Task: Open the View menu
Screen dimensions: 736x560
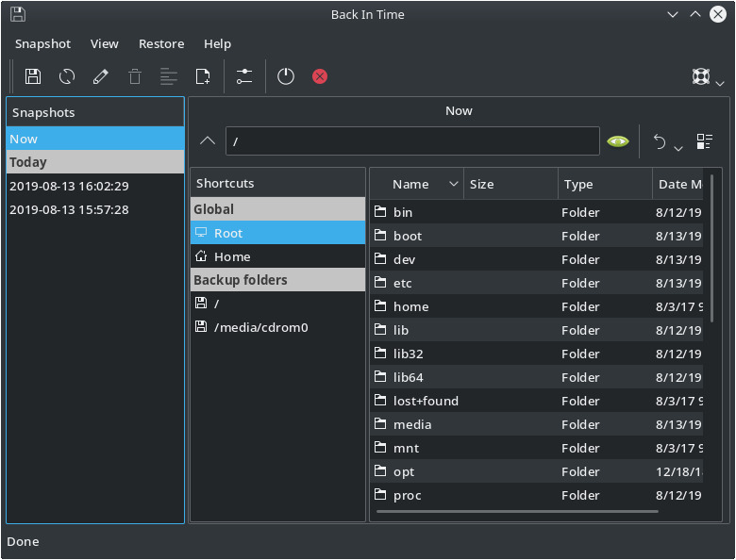Action: [x=104, y=43]
